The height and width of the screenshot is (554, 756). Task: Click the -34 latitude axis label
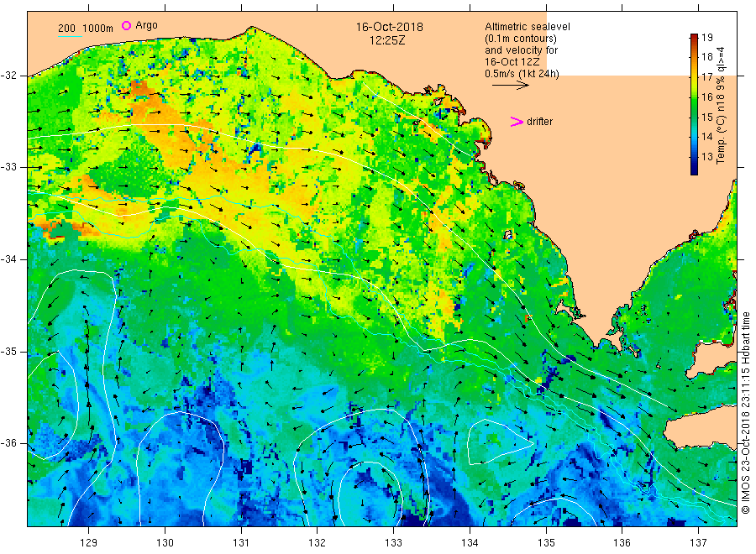[x=8, y=259]
